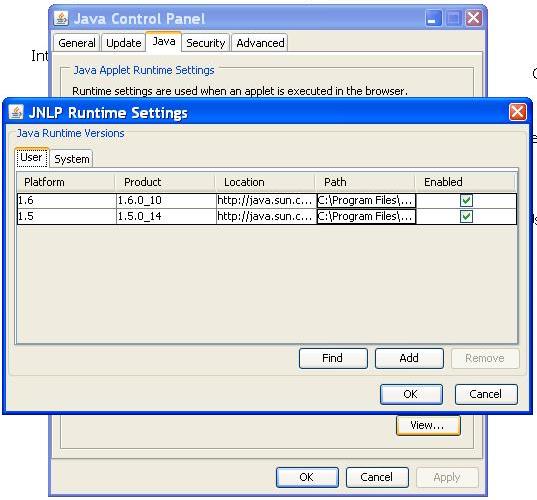Select the Java tab in Java Control Panel
537x500 pixels.
(x=164, y=41)
